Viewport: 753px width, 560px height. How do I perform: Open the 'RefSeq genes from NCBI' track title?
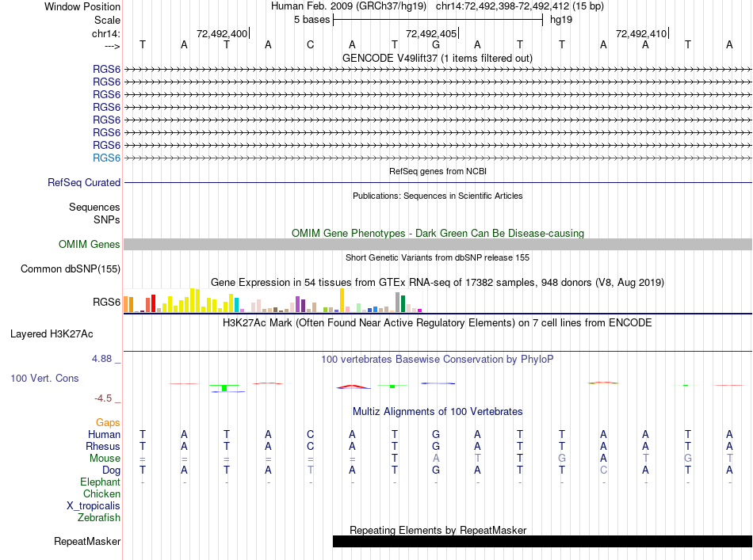[438, 171]
